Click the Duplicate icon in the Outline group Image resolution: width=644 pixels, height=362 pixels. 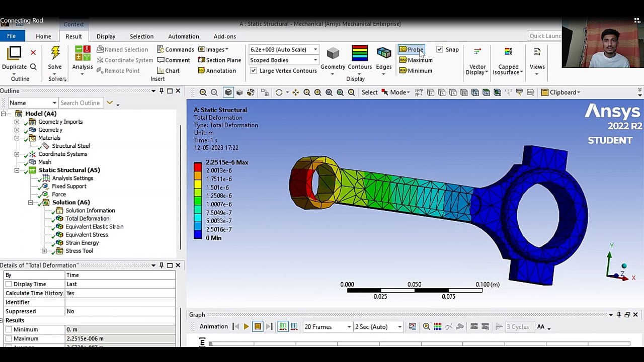(x=15, y=53)
